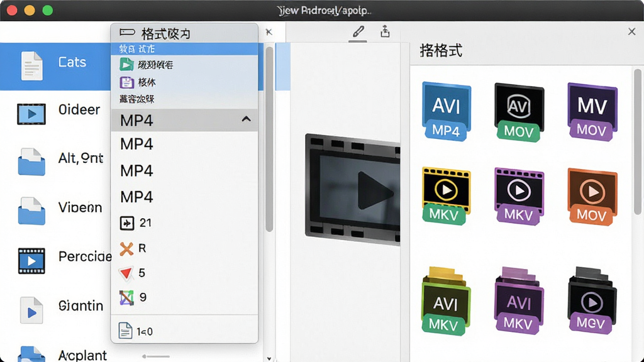Select the Cats document icon in sidebar
644x362 pixels.
point(31,65)
